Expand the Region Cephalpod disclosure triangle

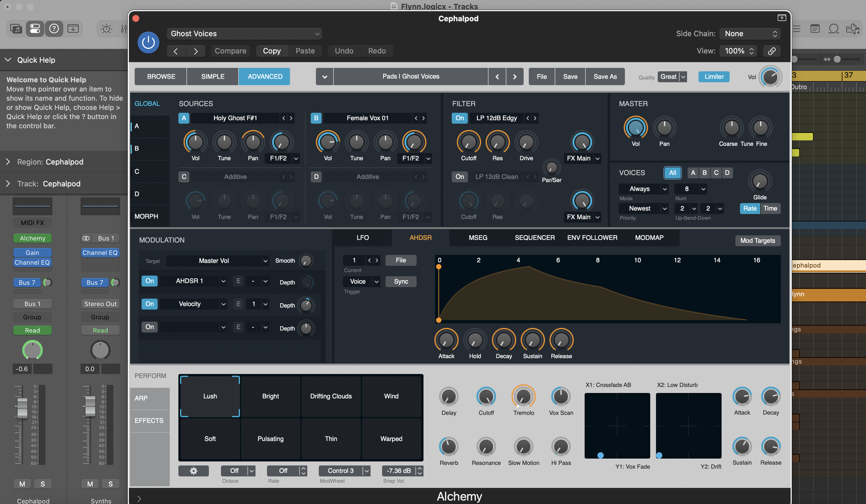click(x=8, y=162)
